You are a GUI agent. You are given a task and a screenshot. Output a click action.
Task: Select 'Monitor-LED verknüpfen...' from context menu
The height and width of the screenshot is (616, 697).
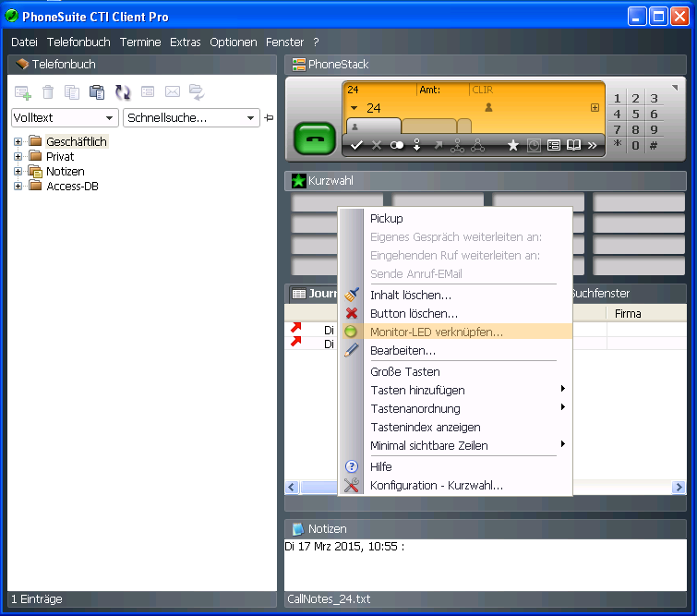(x=436, y=332)
